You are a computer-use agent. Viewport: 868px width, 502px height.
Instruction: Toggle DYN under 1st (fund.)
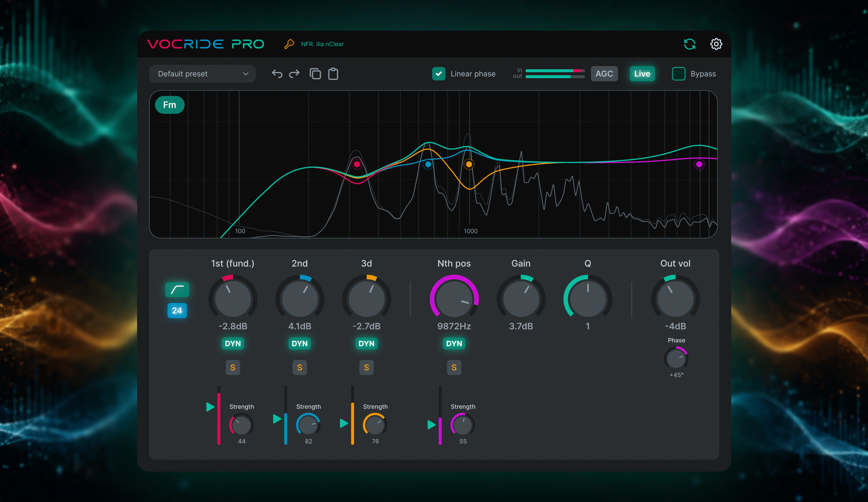pos(233,344)
